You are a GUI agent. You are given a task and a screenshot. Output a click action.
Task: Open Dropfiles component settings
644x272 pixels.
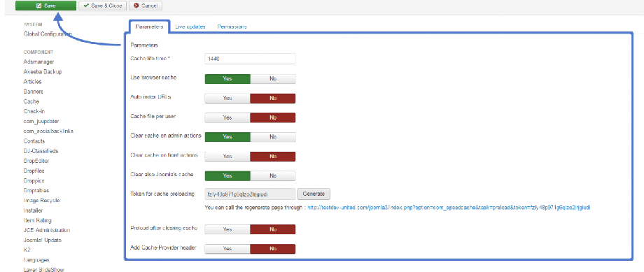point(34,171)
